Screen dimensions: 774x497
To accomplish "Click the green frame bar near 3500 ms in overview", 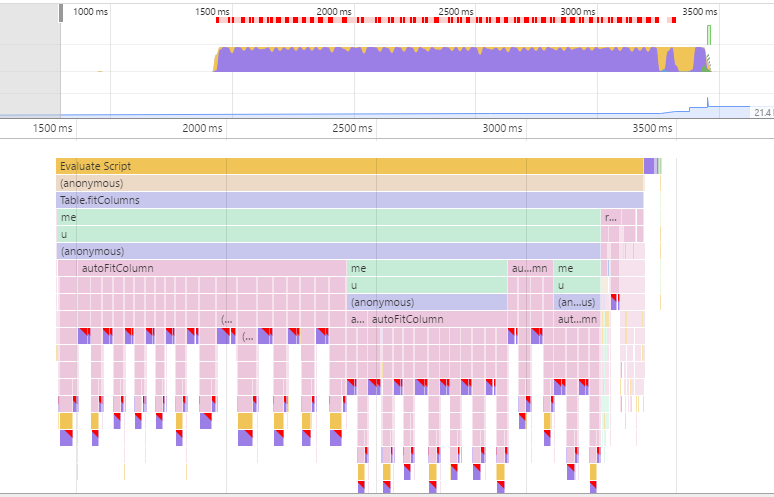I will pos(709,35).
